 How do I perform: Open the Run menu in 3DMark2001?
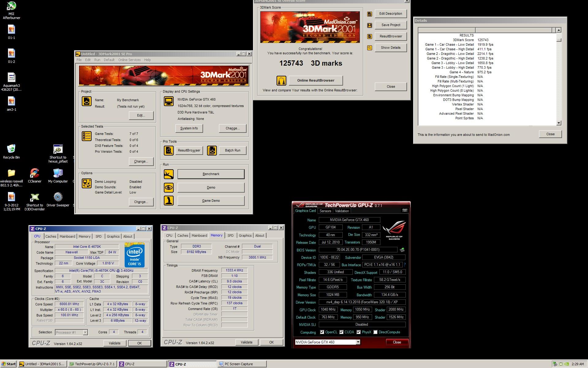click(97, 60)
